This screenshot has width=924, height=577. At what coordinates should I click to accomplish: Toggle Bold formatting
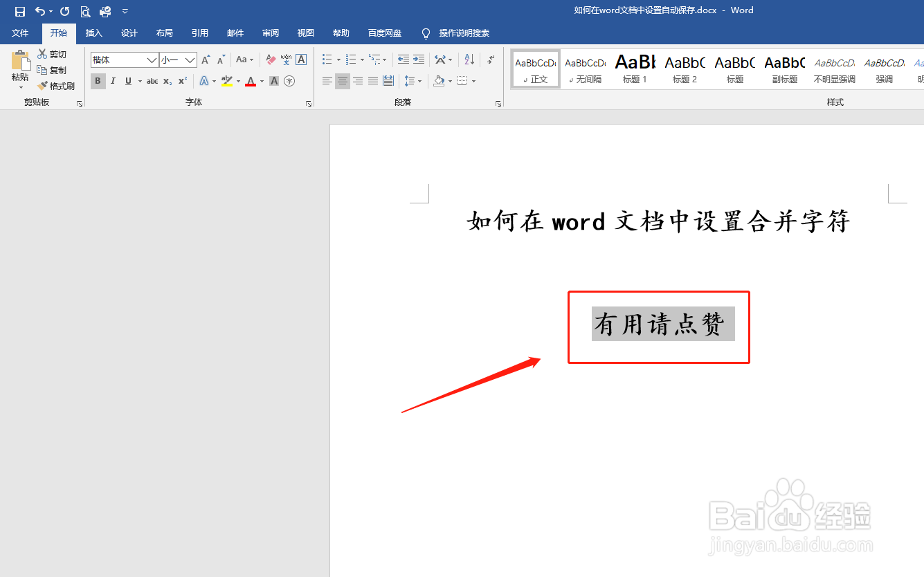[98, 81]
